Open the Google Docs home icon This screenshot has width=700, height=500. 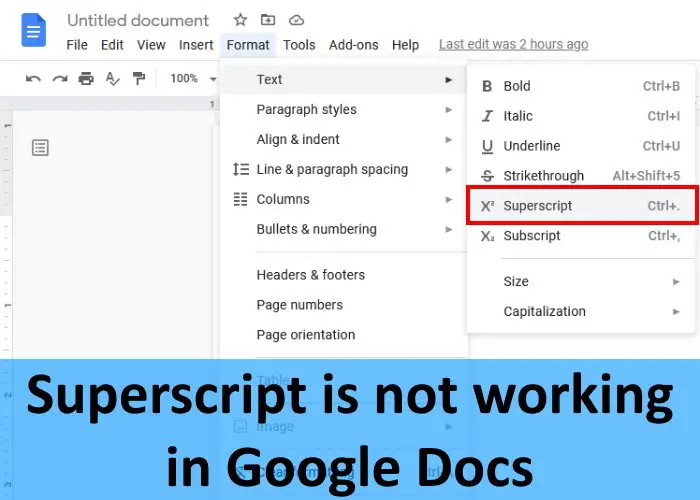click(33, 30)
